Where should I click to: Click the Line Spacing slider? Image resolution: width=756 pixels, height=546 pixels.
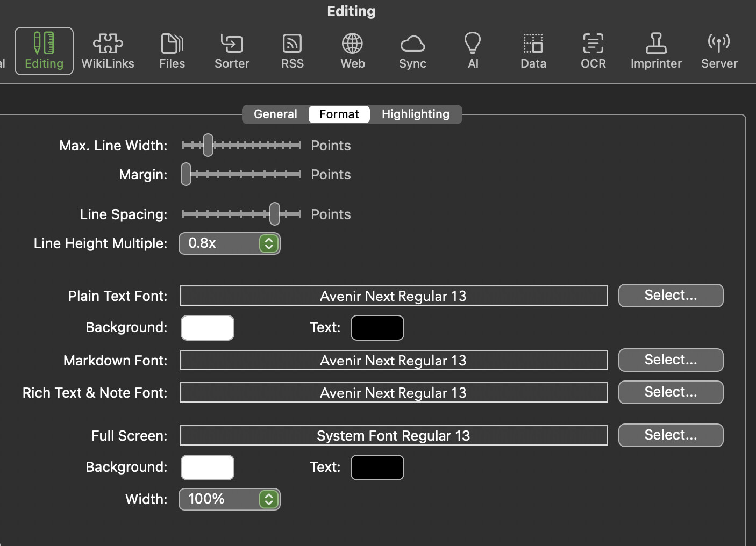click(x=241, y=214)
